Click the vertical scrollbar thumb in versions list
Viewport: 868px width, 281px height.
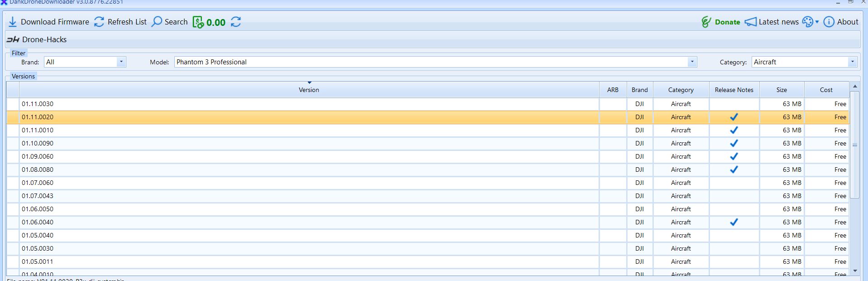pyautogui.click(x=854, y=145)
